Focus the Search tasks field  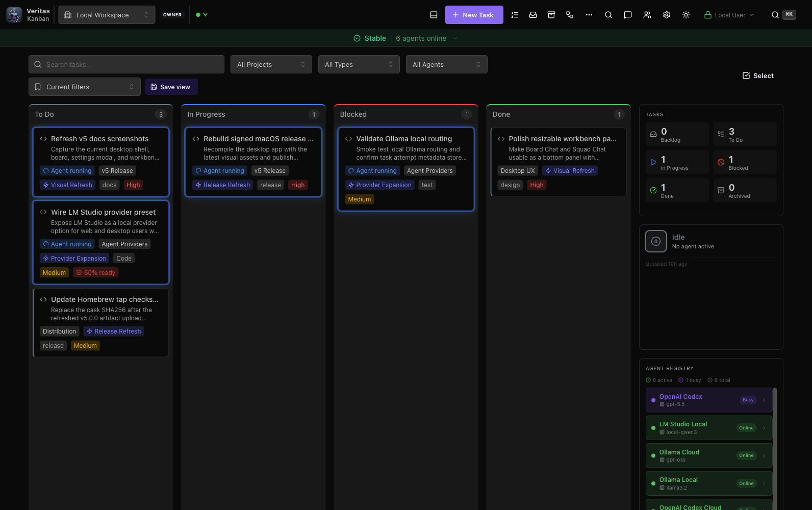click(x=126, y=64)
